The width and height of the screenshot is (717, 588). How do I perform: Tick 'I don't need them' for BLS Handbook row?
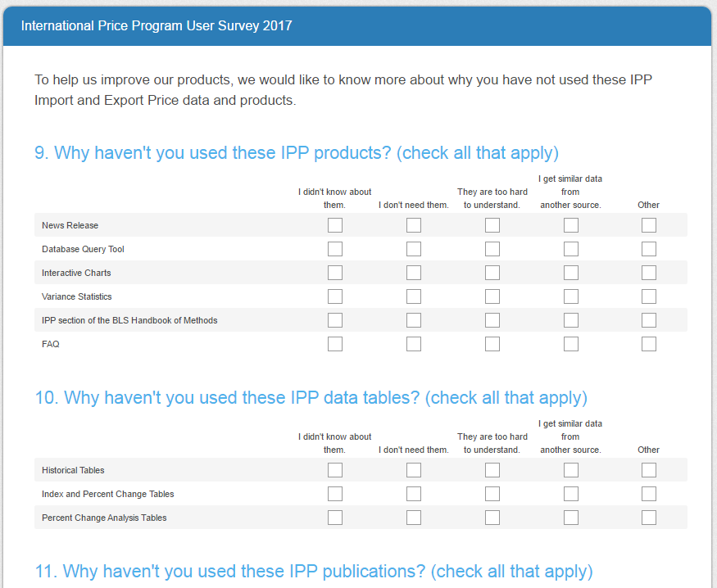coord(414,320)
